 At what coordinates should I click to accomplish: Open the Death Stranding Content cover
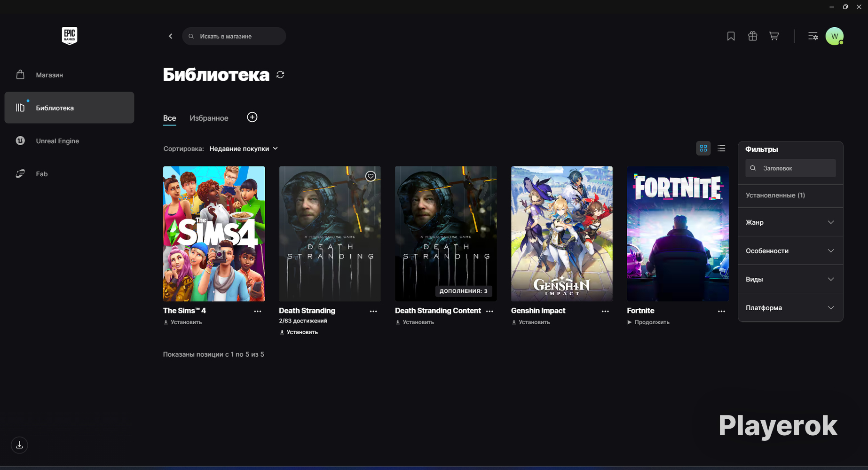[x=446, y=234]
